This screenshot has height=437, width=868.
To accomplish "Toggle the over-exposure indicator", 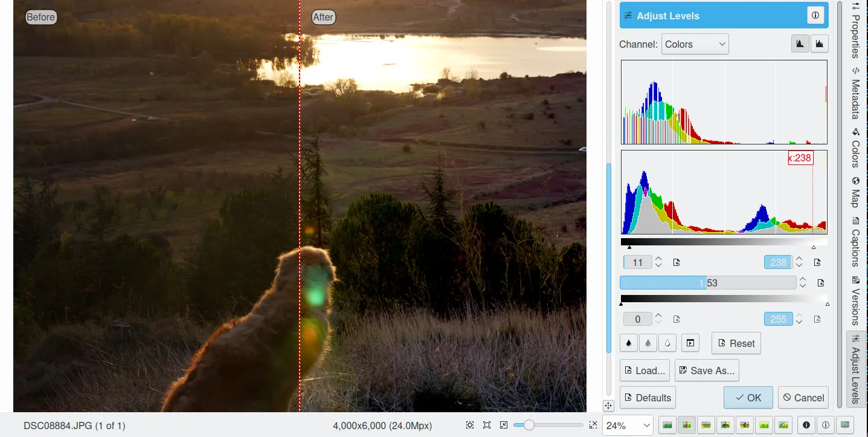I will 826,426.
